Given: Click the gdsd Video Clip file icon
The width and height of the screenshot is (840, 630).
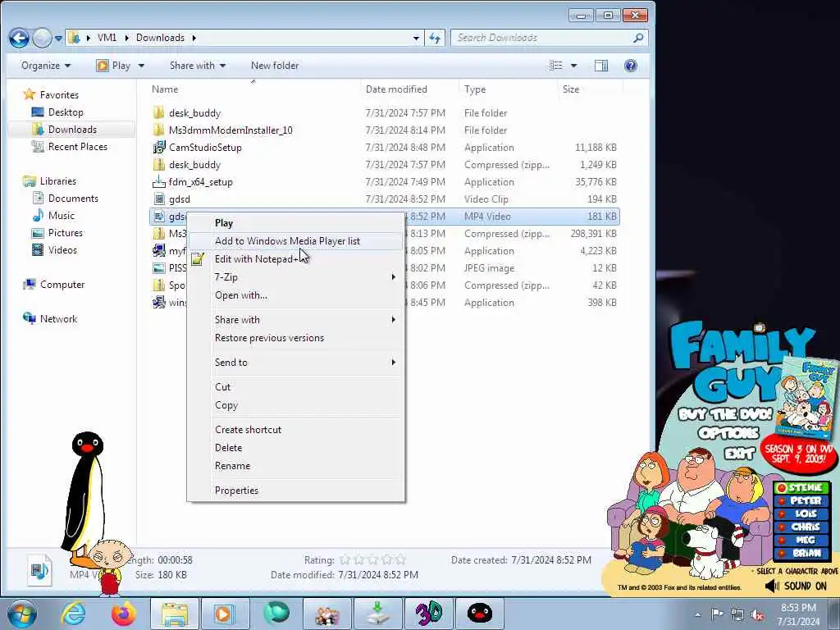Looking at the screenshot, I should [x=159, y=199].
